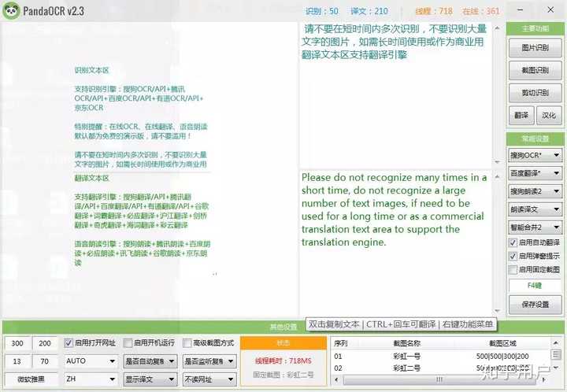
Task: Click the 图片识别 button
Action: pyautogui.click(x=535, y=48)
